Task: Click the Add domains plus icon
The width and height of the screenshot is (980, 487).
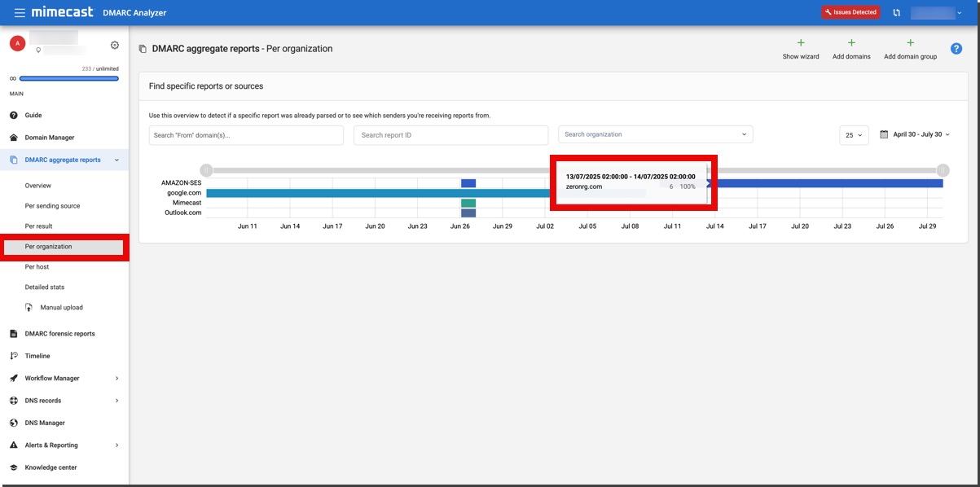Action: [851, 43]
